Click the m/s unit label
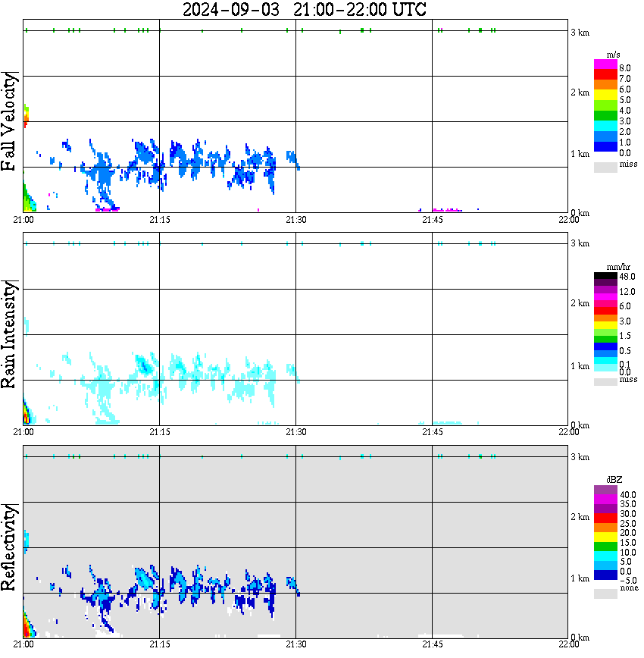This screenshot has height=658, width=644. pyautogui.click(x=613, y=55)
